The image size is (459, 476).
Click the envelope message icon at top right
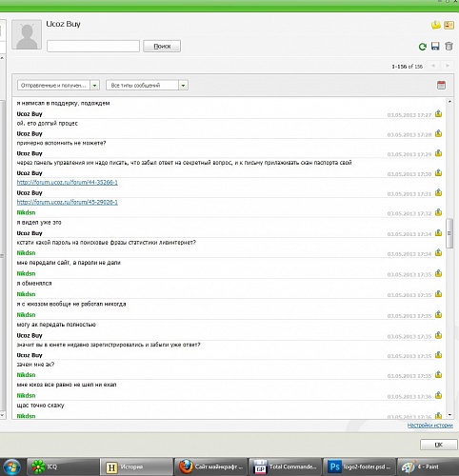point(449,25)
